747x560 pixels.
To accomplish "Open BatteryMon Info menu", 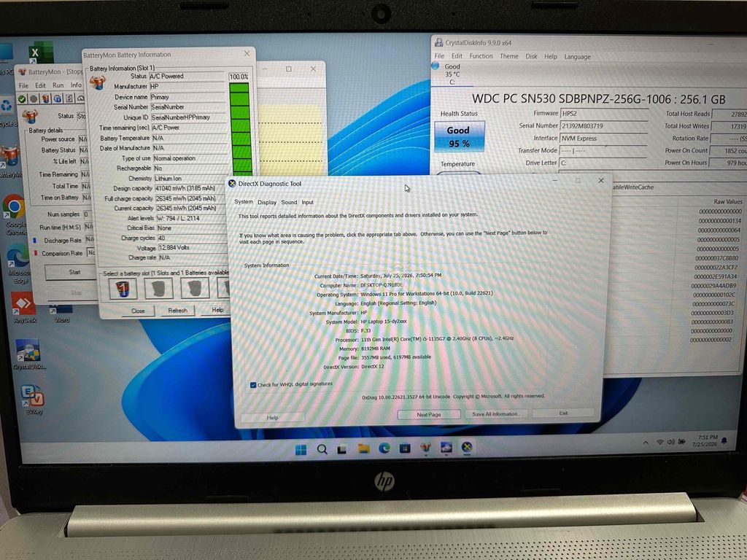I will (76, 85).
